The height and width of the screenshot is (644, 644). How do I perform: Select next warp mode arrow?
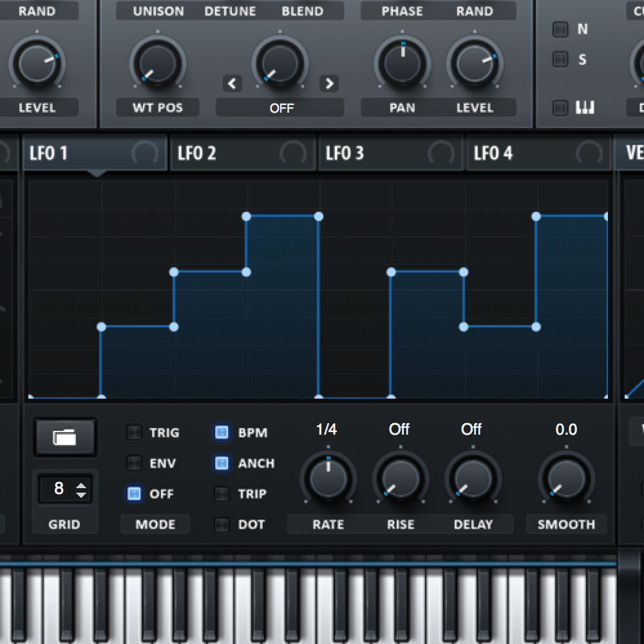[x=329, y=83]
